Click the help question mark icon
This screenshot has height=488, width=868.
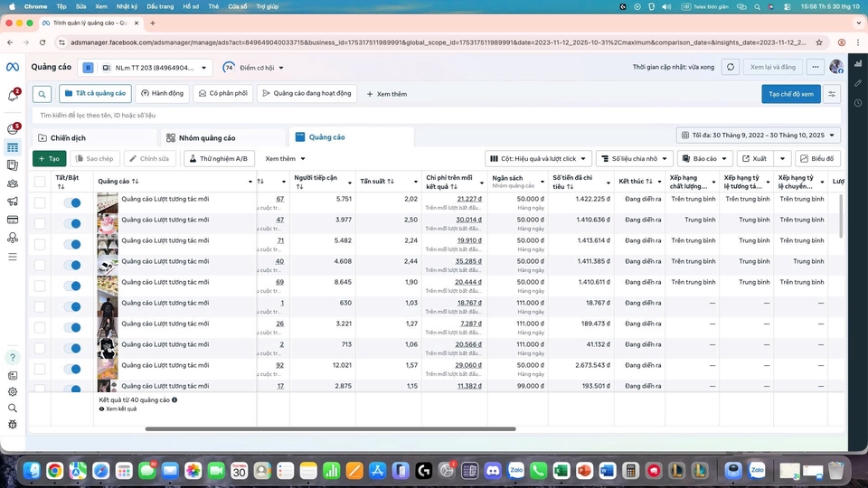[13, 358]
